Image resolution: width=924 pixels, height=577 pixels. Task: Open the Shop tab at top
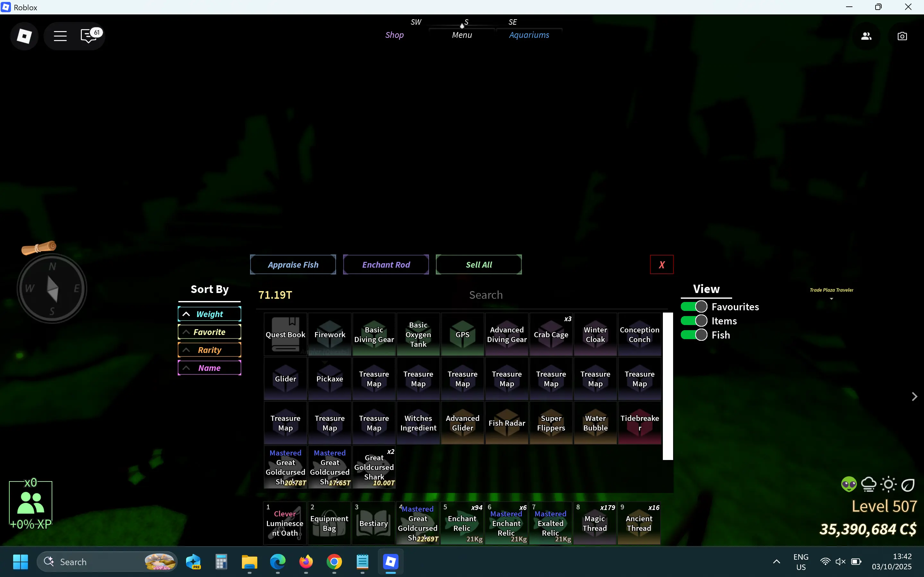(394, 35)
